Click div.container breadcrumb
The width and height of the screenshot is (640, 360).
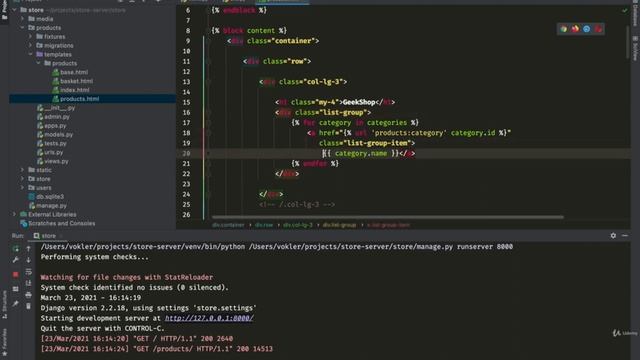coord(228,225)
